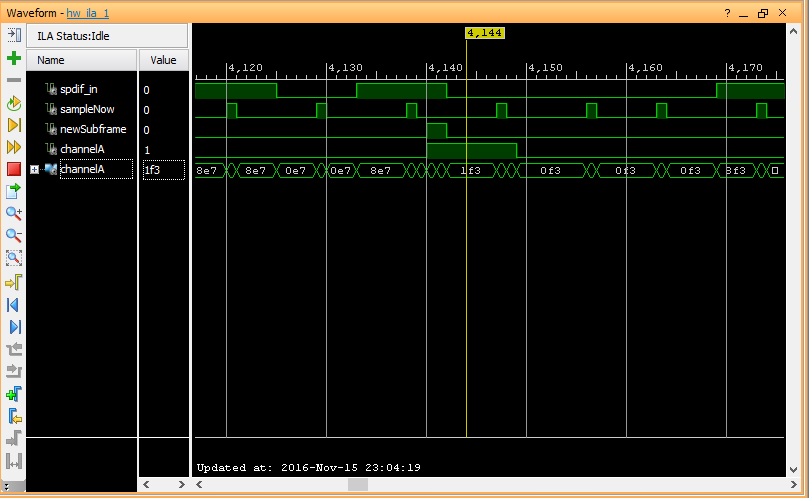Viewport: 812px width, 501px height.
Task: Open the hw_ila_1 waveform tab link
Action: [88, 12]
